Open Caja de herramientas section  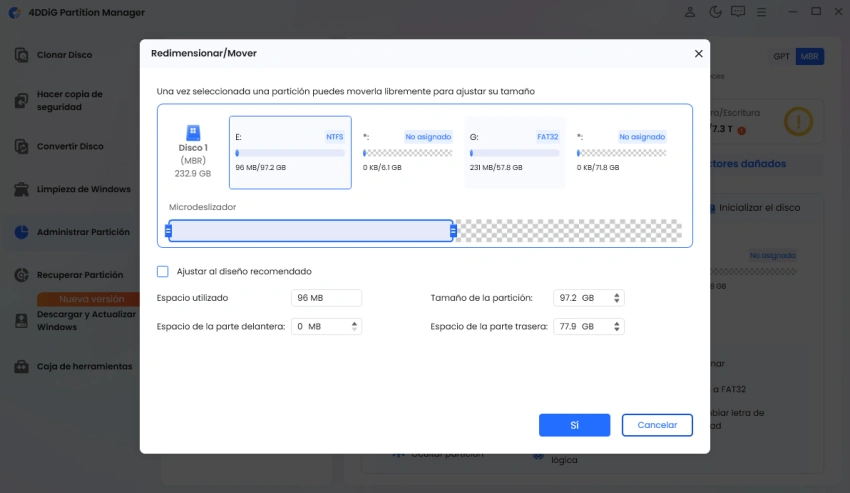84,367
